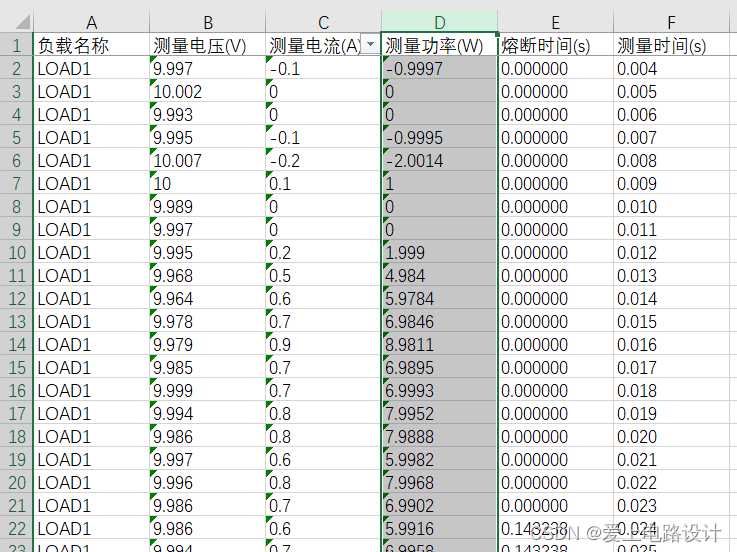Select column D header

point(439,22)
